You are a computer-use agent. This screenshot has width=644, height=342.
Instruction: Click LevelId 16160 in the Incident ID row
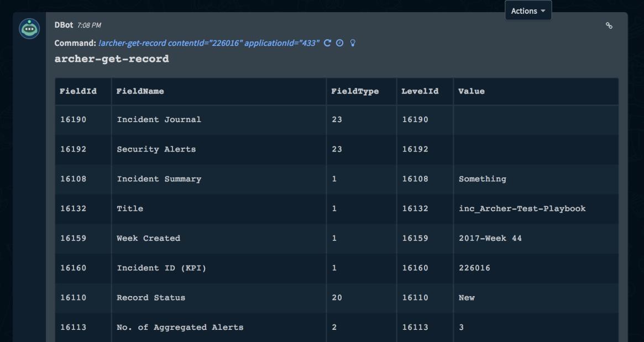[x=415, y=268]
